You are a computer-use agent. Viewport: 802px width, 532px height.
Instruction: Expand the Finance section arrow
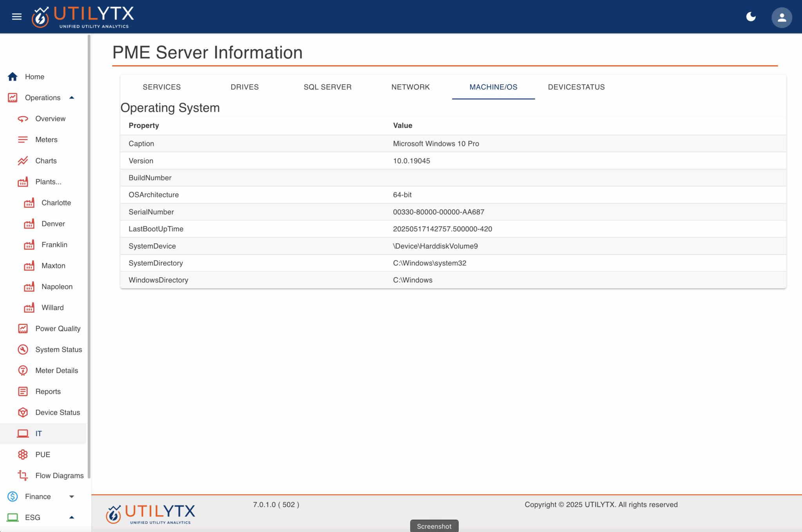tap(72, 496)
